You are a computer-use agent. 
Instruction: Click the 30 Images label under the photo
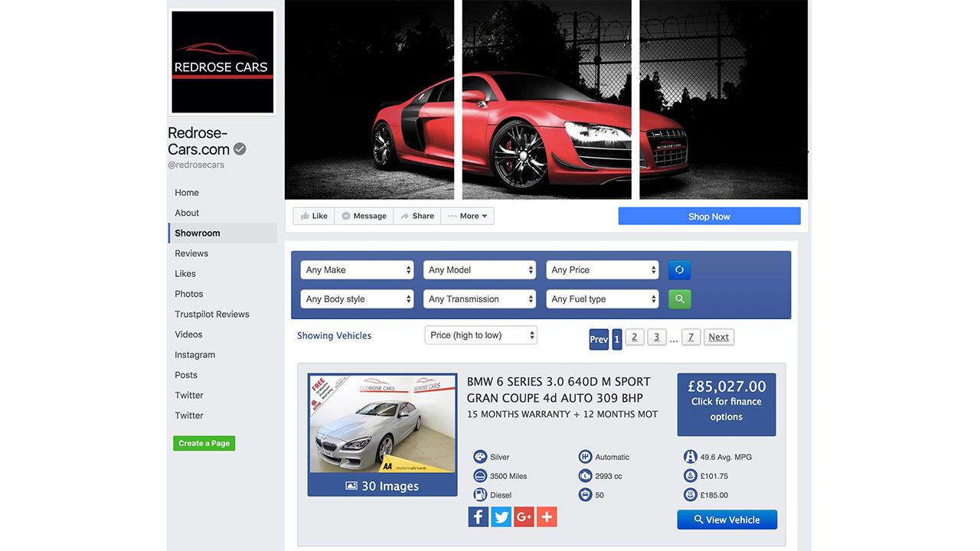coord(382,486)
